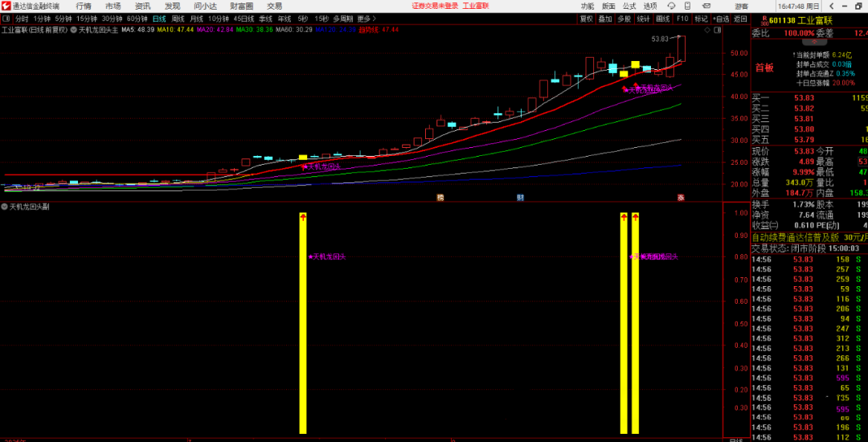
Task: Switch chart period to 周线
Action: (x=178, y=18)
